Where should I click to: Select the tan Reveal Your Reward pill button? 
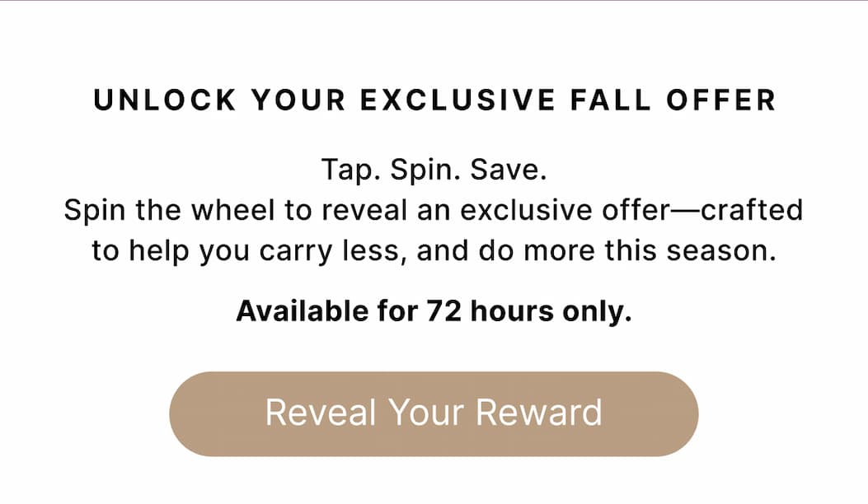pyautogui.click(x=434, y=413)
